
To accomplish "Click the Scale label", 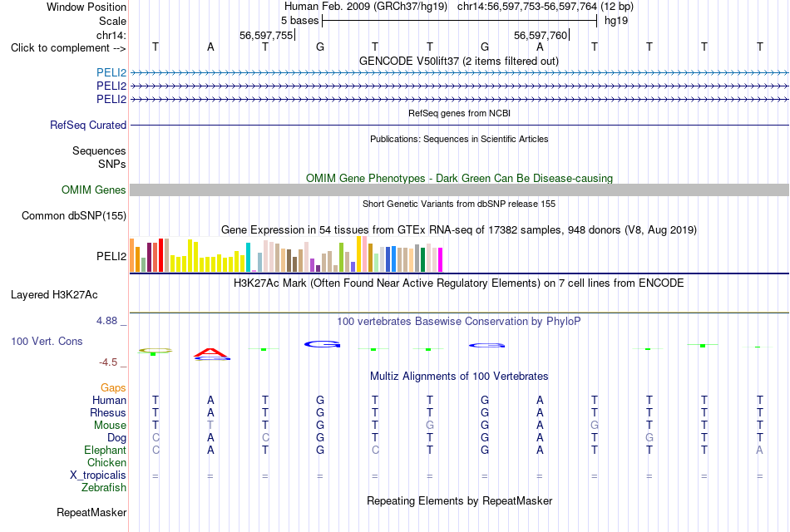I will [112, 21].
